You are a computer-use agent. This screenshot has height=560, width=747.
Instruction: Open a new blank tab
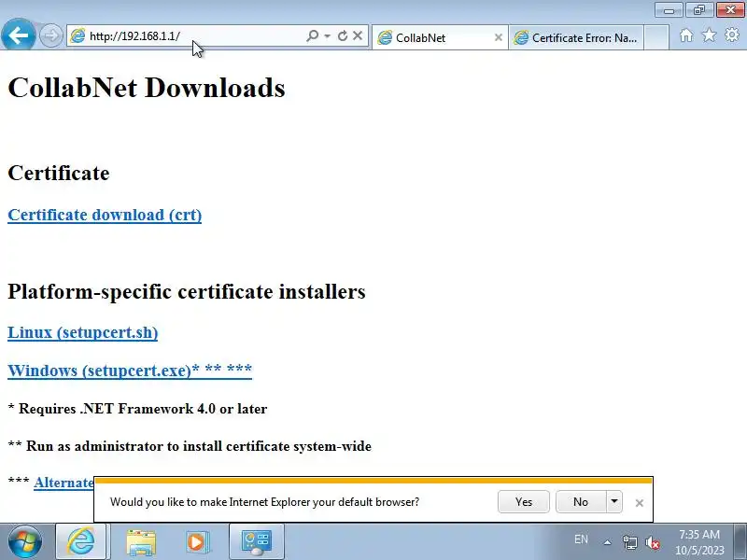pos(656,37)
